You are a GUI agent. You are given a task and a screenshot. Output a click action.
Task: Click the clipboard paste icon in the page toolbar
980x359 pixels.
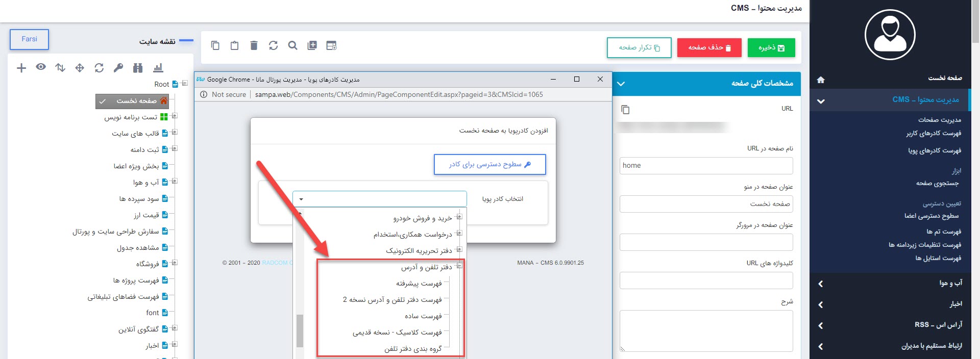coord(234,45)
